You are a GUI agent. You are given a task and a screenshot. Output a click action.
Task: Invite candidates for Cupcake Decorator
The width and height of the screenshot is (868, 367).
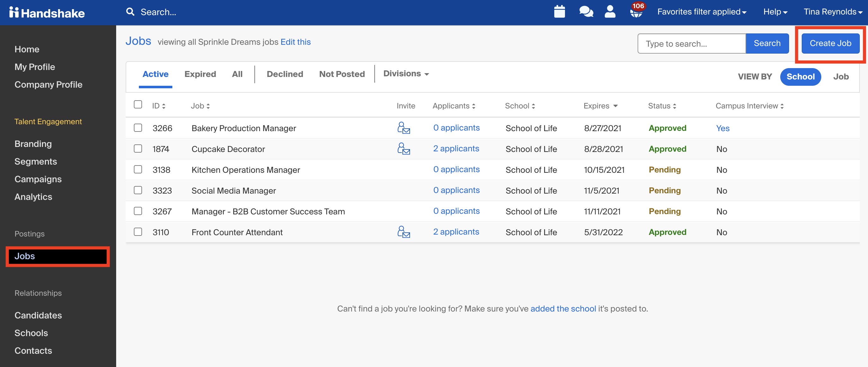coord(404,149)
